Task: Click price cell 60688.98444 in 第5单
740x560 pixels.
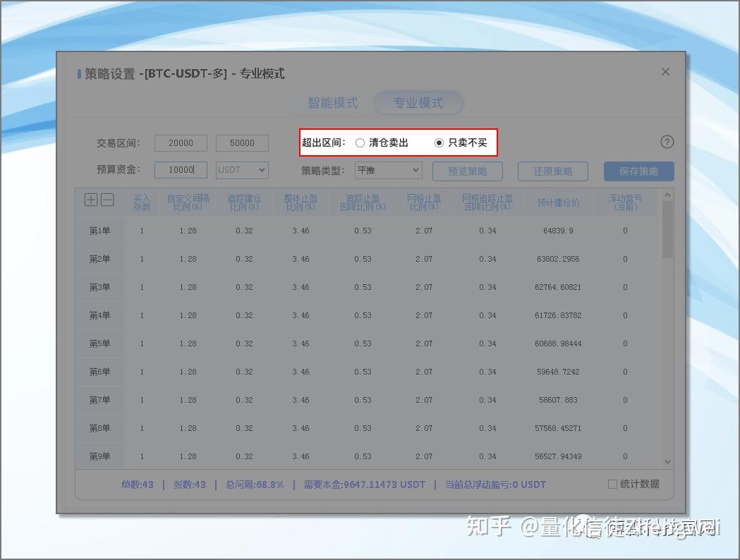Action: (558, 343)
